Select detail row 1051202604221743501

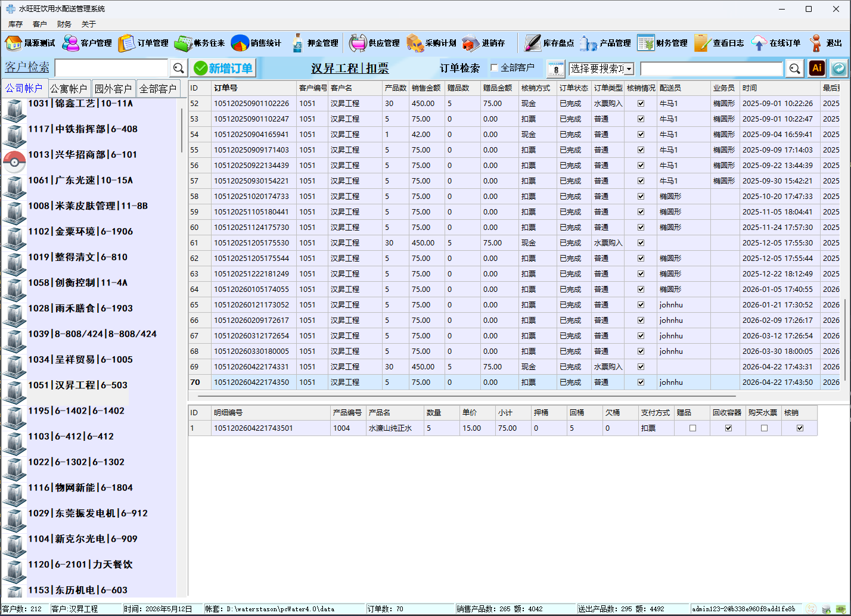pos(502,428)
